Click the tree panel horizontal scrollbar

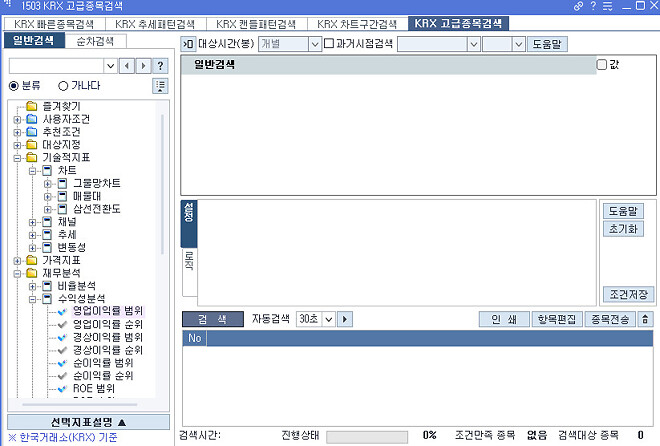80,404
